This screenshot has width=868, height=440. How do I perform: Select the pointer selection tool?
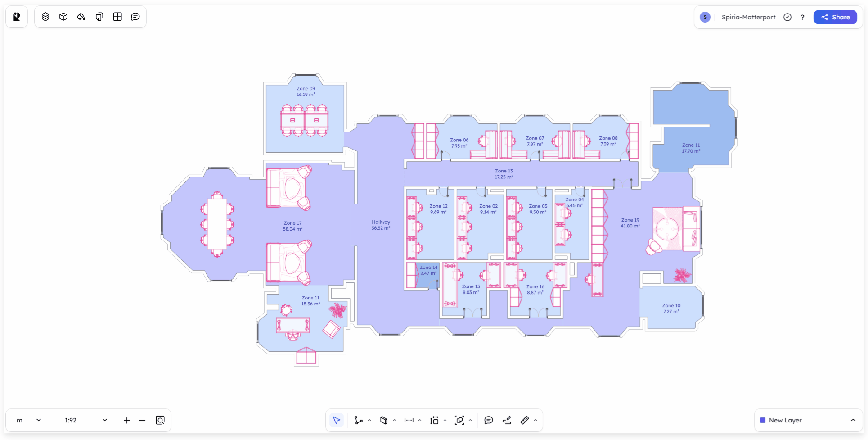coord(337,420)
